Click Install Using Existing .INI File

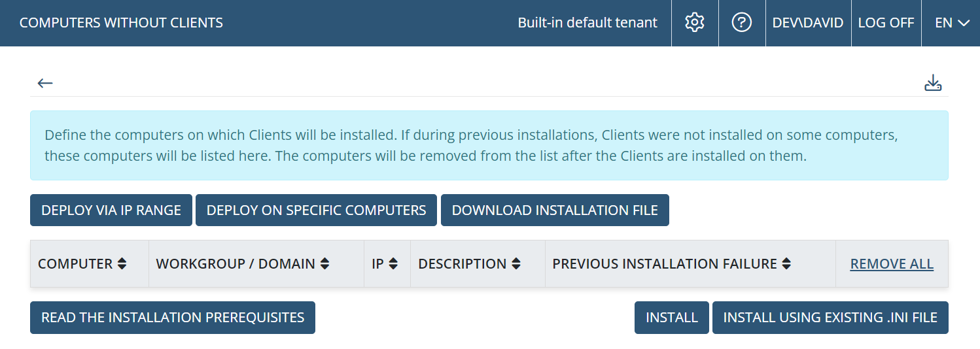[830, 318]
